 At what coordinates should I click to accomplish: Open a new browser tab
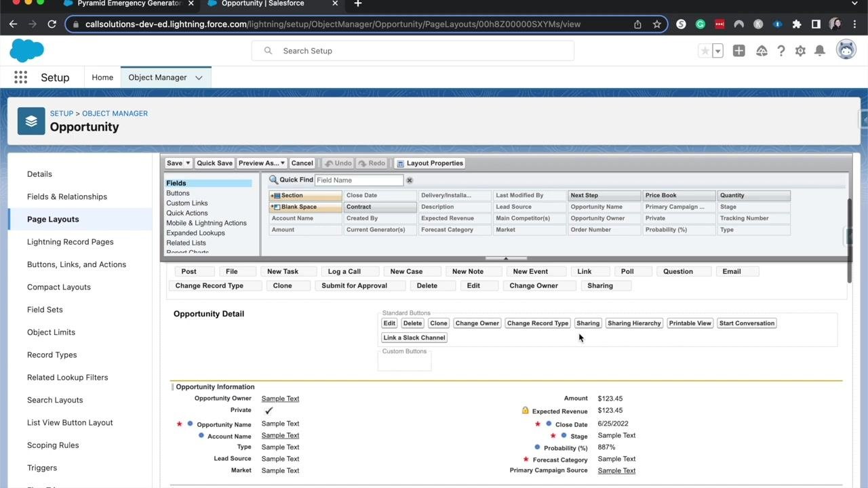coord(358,3)
